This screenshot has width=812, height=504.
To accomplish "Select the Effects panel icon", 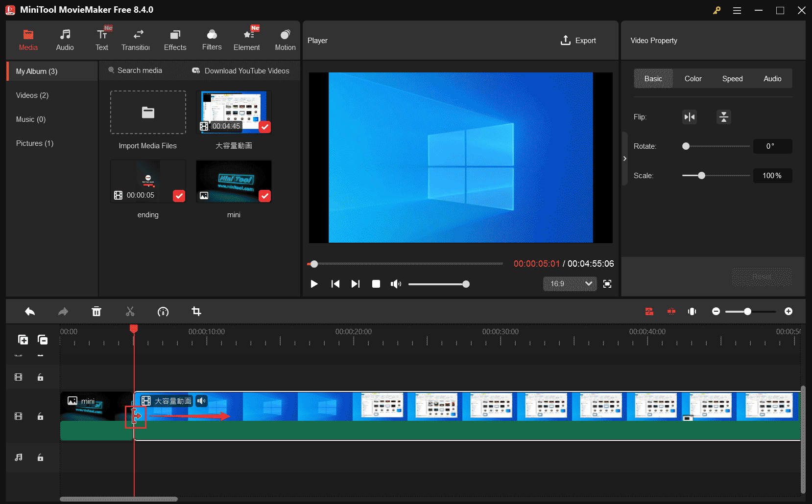I will pos(174,39).
